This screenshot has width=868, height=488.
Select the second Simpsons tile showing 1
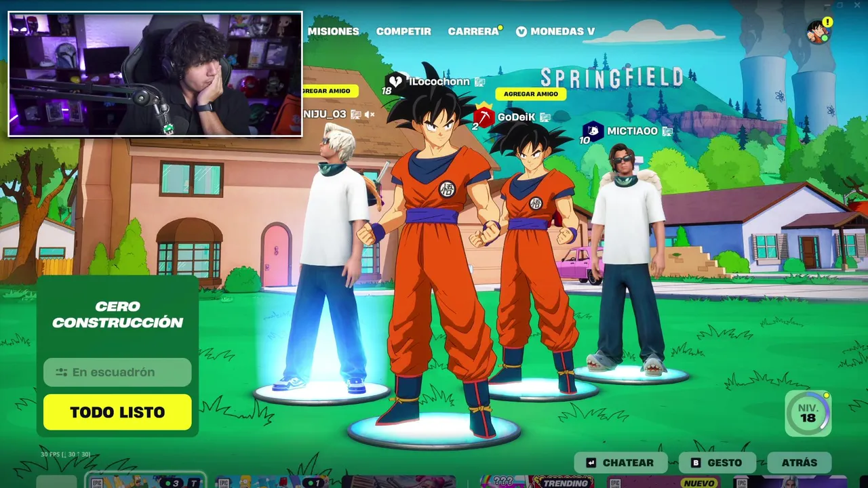click(271, 482)
